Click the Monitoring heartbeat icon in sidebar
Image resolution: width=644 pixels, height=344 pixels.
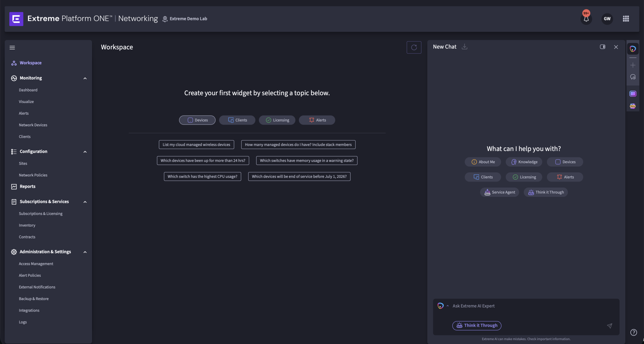point(14,78)
